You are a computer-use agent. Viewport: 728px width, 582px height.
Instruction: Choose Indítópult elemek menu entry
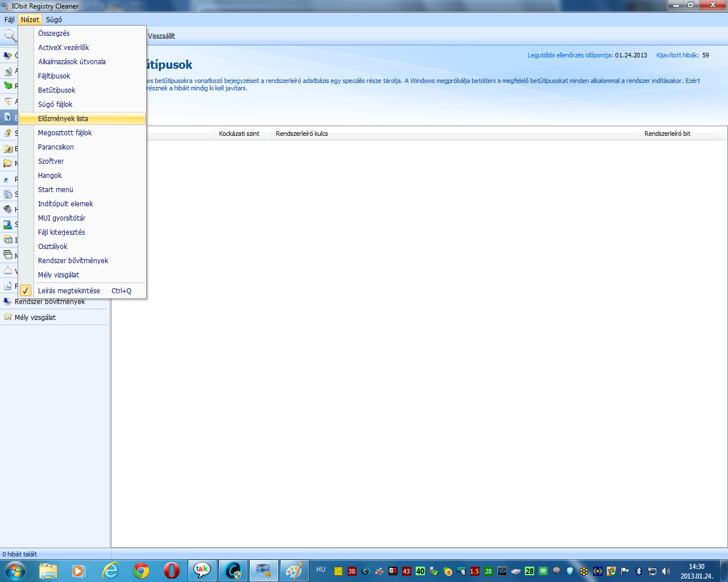coord(82,204)
